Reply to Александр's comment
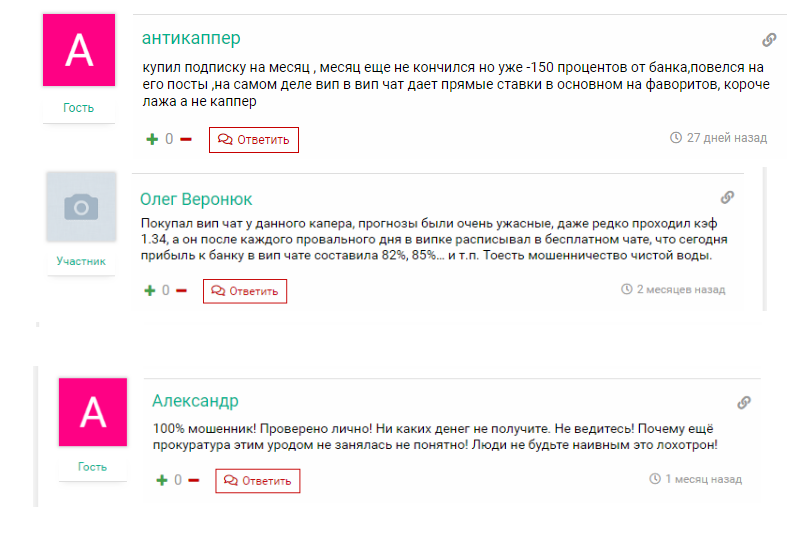807x538 pixels. [258, 480]
